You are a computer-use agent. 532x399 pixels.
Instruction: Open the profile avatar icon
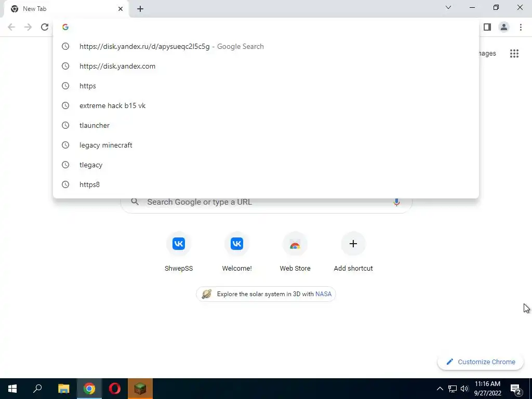[x=504, y=27]
